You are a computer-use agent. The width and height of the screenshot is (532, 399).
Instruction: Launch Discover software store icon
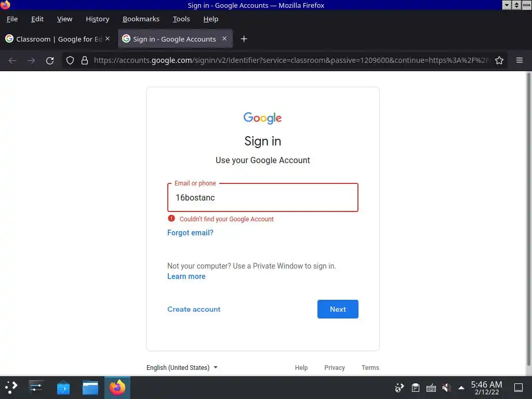[x=63, y=388]
